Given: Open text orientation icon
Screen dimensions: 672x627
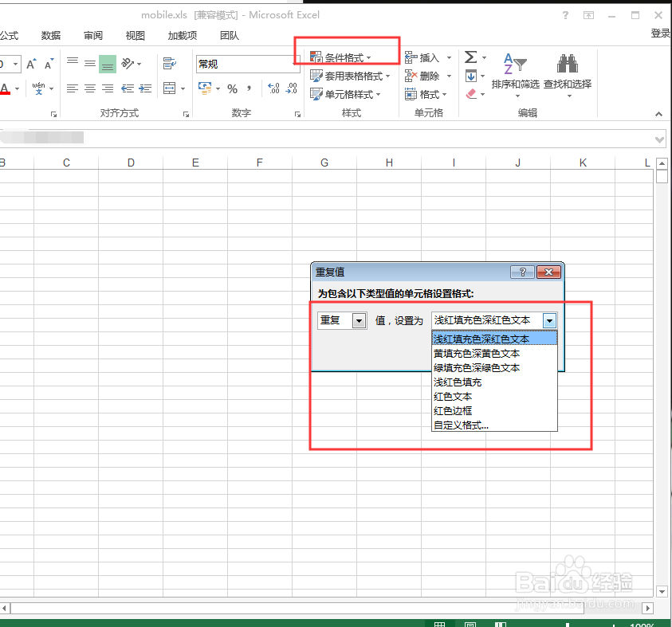Looking at the screenshot, I should tap(128, 64).
